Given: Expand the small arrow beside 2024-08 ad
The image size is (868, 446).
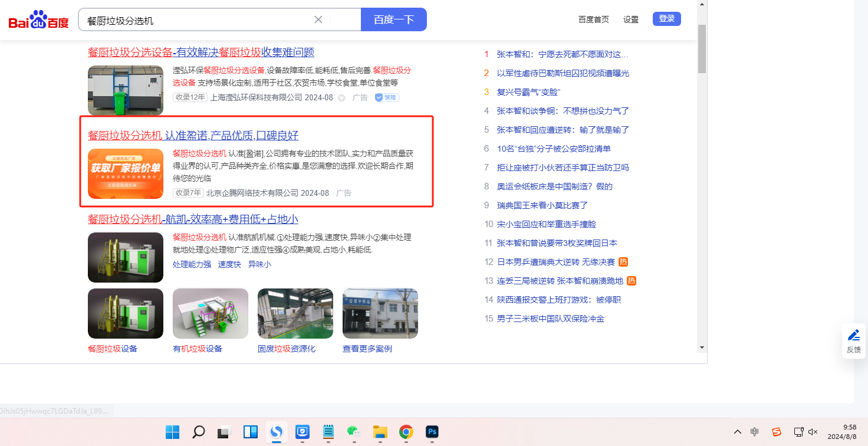Looking at the screenshot, I should tap(341, 98).
